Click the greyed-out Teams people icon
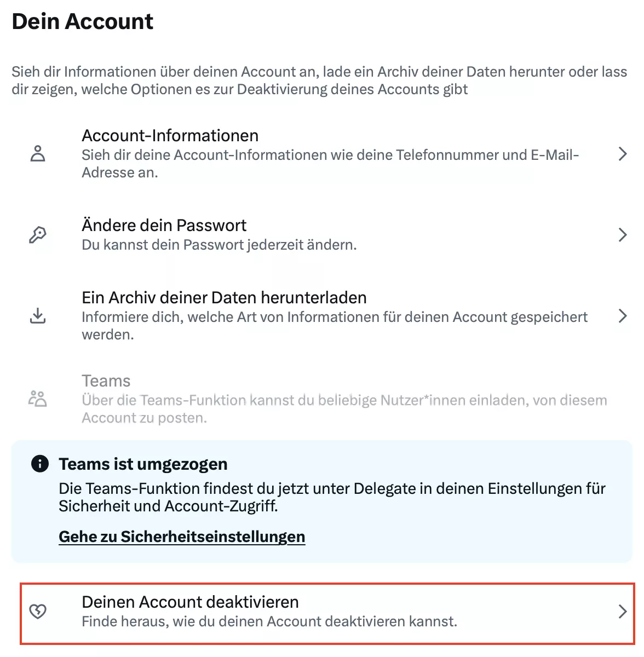Screen dimensions: 644x657 pyautogui.click(x=38, y=399)
